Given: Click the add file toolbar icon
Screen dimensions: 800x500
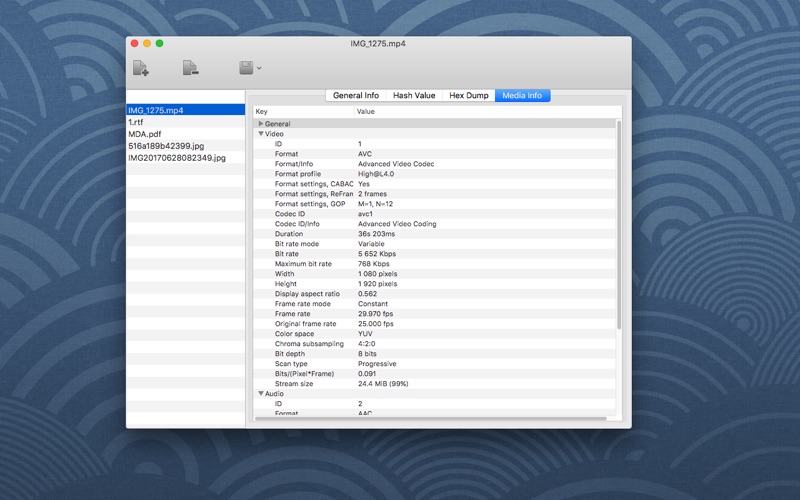Looking at the screenshot, I should (x=140, y=68).
